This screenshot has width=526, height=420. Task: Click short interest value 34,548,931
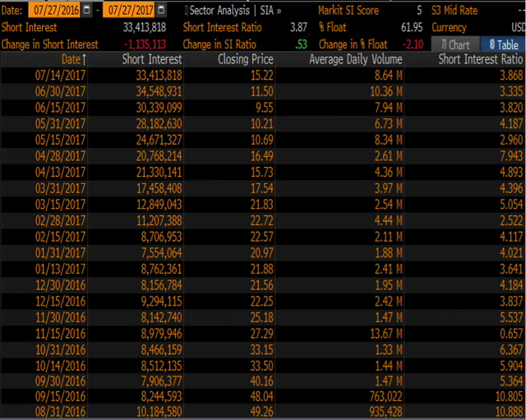click(x=159, y=91)
